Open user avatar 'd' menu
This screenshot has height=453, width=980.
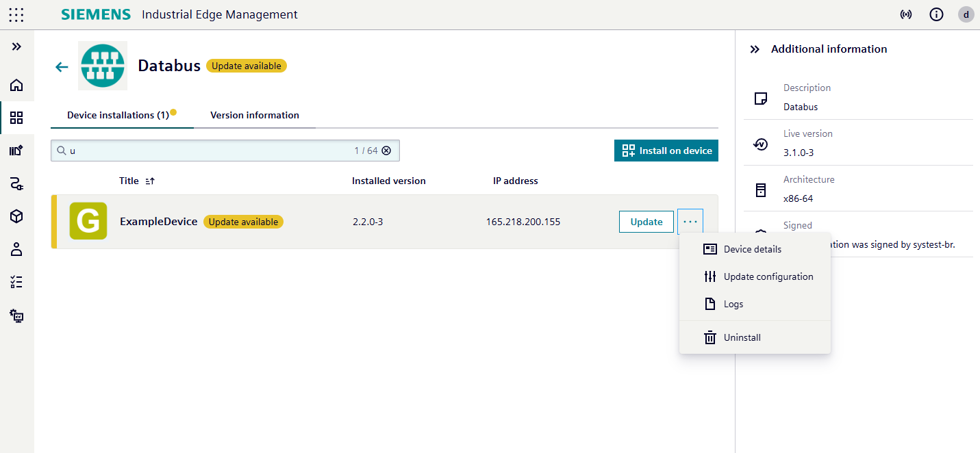click(966, 14)
